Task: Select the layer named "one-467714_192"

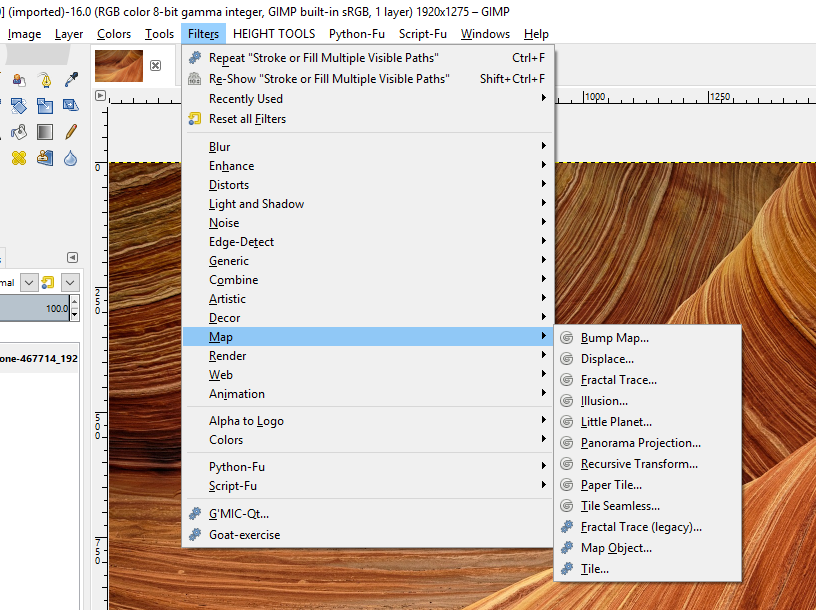Action: pyautogui.click(x=39, y=359)
